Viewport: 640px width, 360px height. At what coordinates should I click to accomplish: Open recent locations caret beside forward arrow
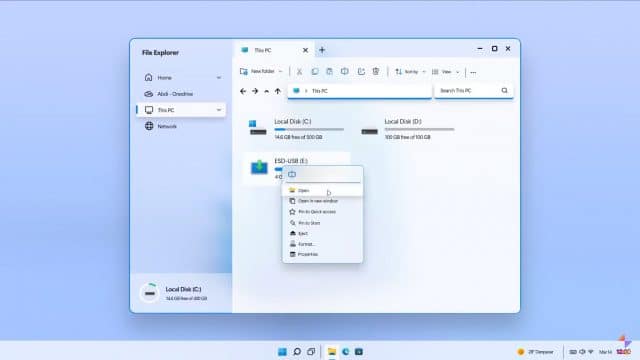coord(267,91)
